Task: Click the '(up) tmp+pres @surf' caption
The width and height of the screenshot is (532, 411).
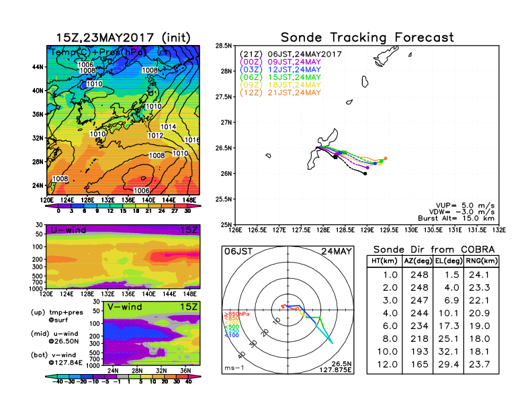Action: tap(56, 316)
